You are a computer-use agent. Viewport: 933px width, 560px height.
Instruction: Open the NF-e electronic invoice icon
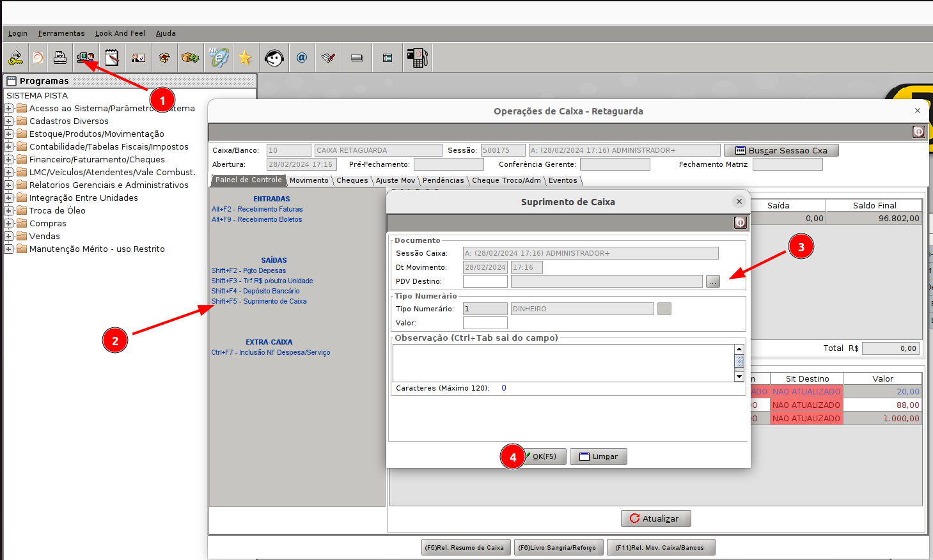point(218,58)
